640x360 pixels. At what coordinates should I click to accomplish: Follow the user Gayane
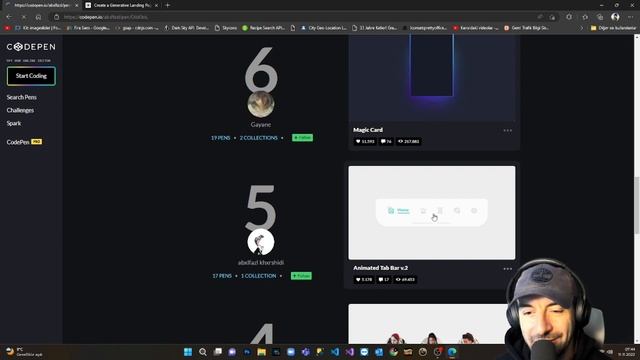(x=302, y=138)
